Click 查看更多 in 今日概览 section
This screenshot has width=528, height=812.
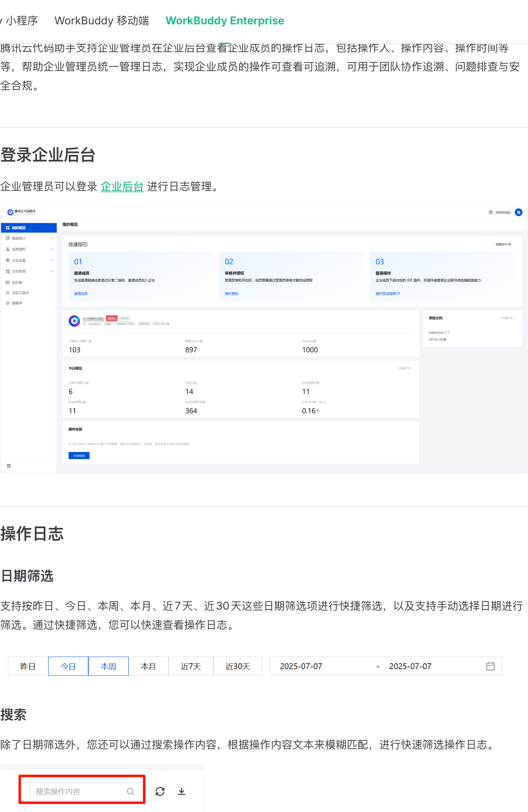point(405,368)
